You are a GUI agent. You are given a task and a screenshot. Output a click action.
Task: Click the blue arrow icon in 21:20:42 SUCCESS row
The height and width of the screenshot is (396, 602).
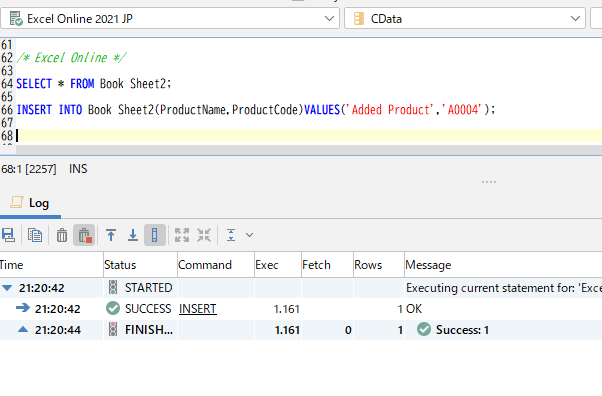click(x=23, y=308)
